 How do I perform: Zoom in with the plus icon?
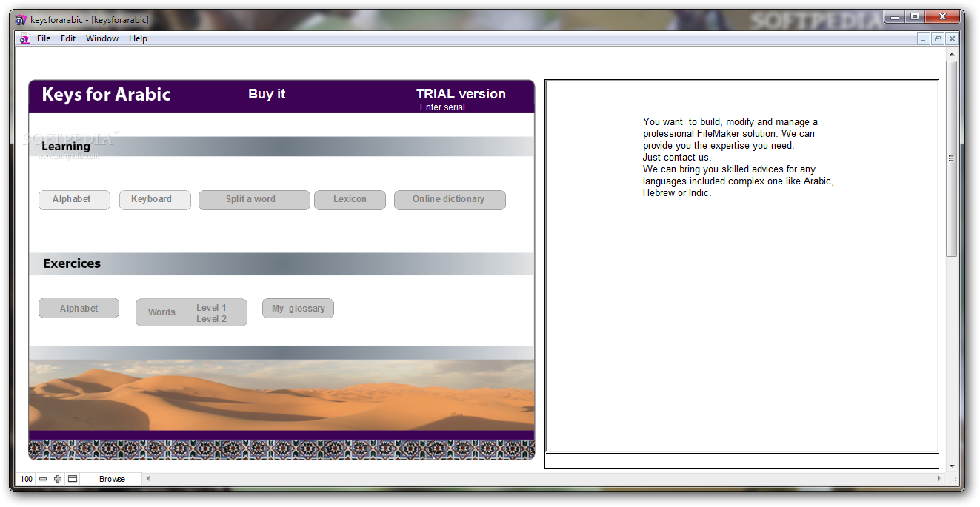(58, 479)
